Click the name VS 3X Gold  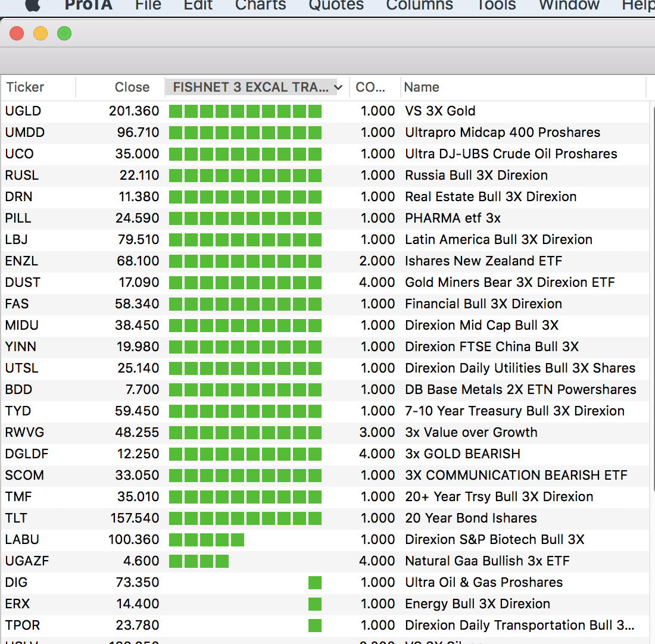point(440,111)
